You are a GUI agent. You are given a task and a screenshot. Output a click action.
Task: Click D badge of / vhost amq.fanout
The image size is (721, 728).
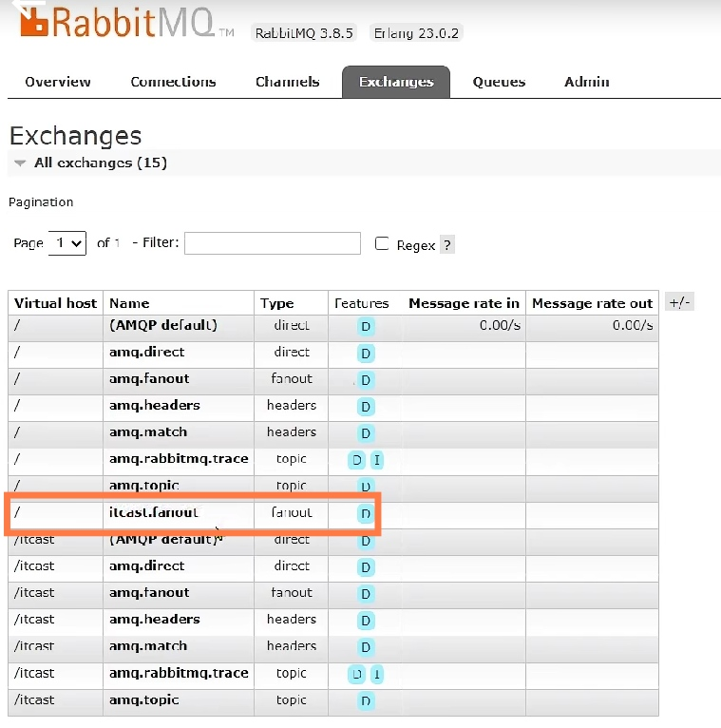coord(366,380)
